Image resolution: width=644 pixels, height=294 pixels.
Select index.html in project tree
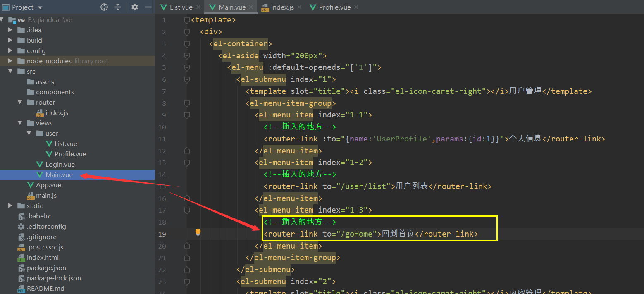point(38,257)
